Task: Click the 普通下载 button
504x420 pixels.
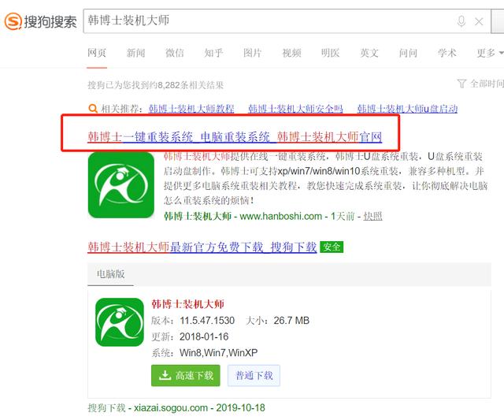Action: (x=254, y=375)
